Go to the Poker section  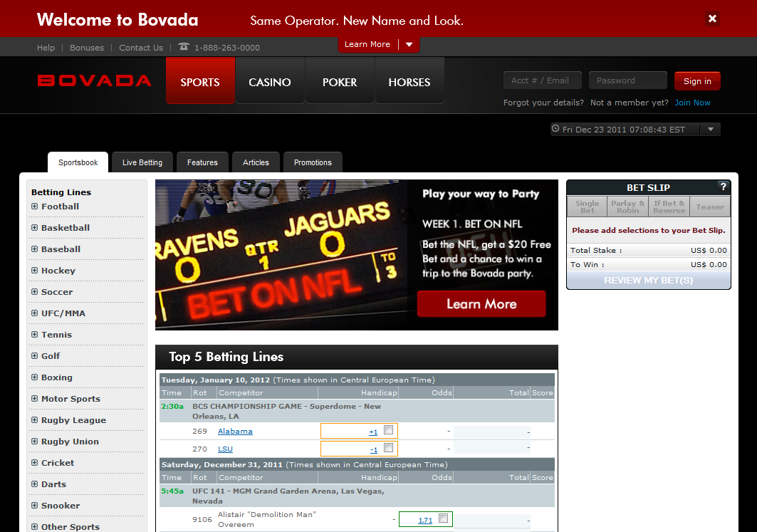(340, 80)
